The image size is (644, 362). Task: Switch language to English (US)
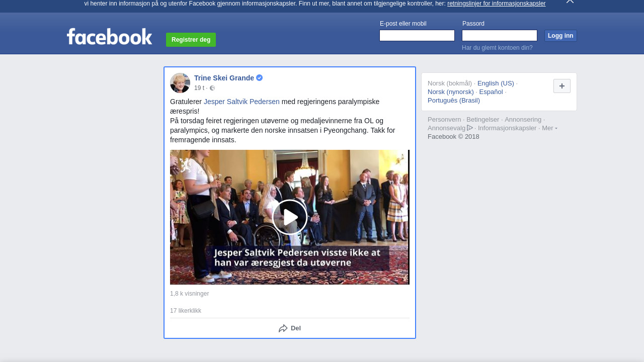click(x=496, y=83)
